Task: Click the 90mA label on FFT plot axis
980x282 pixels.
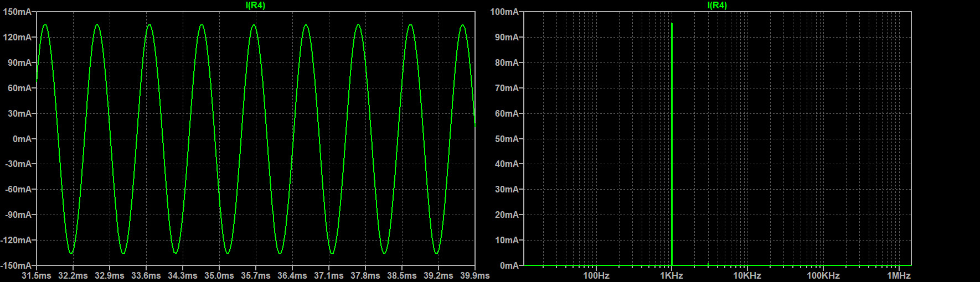Action: coord(507,37)
